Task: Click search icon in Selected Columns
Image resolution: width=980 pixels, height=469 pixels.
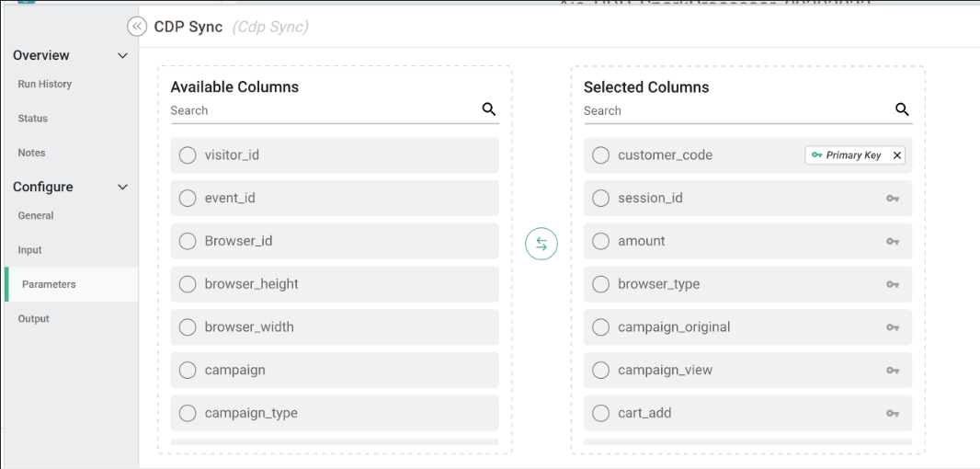Action: click(902, 109)
